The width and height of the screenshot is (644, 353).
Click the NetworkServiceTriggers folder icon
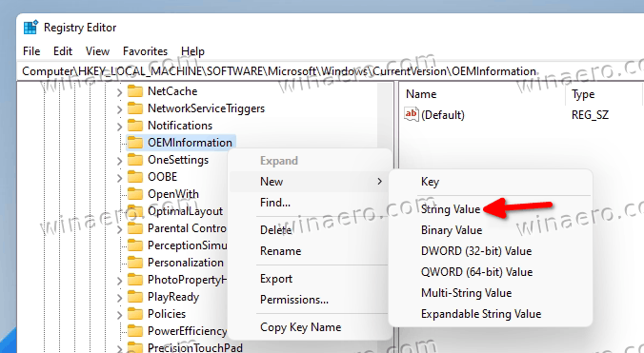point(134,108)
